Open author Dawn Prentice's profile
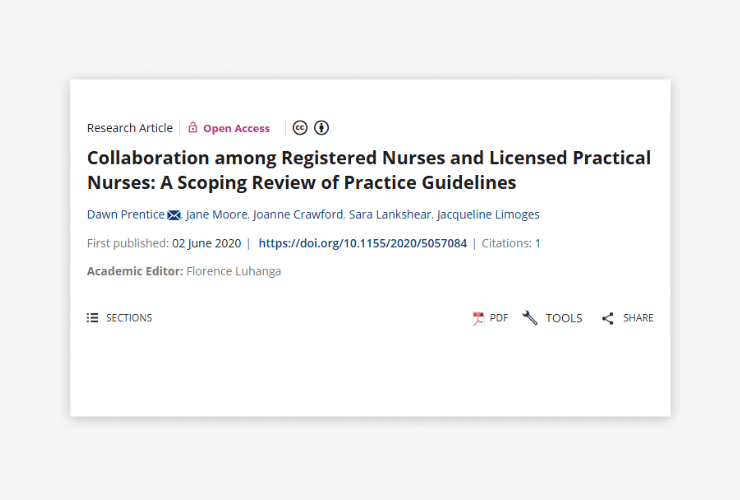Screen dimensions: 740x500 [126, 214]
